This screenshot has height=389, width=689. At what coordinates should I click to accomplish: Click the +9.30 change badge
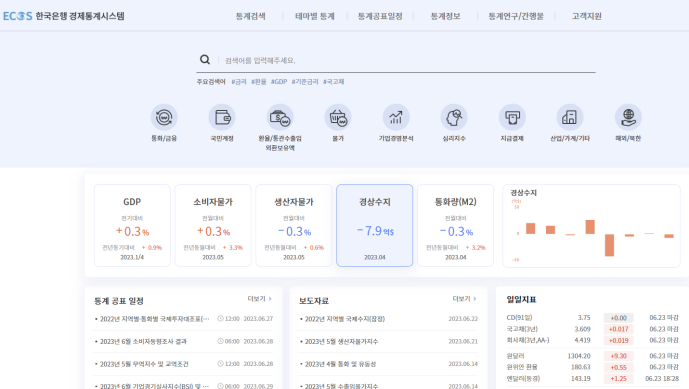(x=618, y=356)
